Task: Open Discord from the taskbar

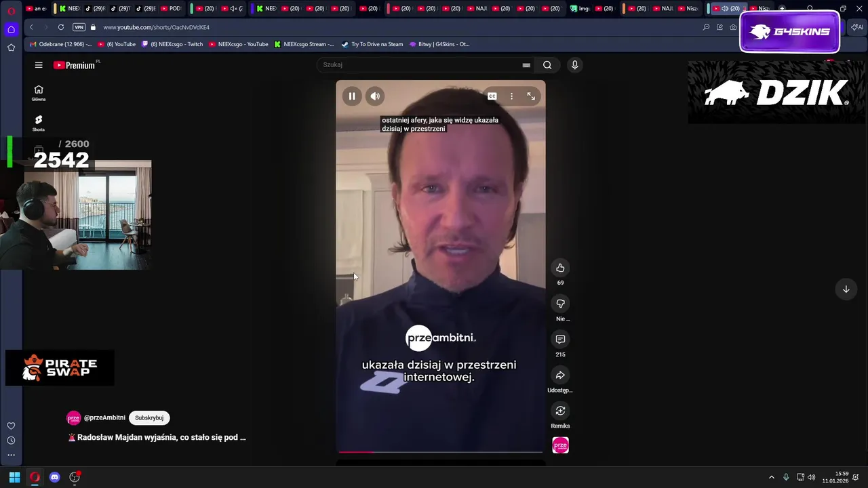Action: [55, 477]
